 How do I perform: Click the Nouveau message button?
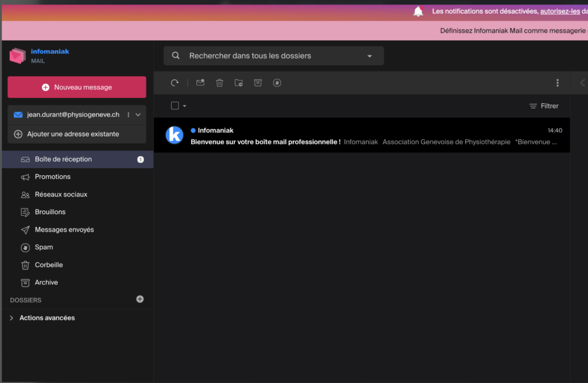pyautogui.click(x=77, y=87)
